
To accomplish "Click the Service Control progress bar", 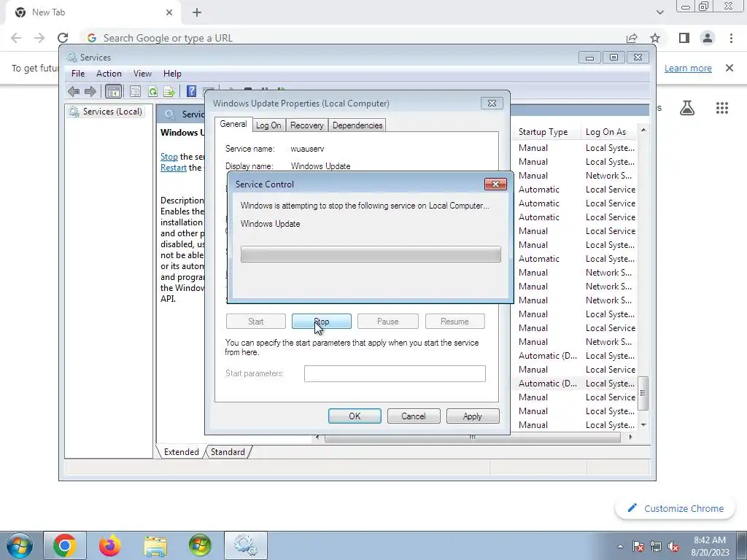I will [x=371, y=254].
